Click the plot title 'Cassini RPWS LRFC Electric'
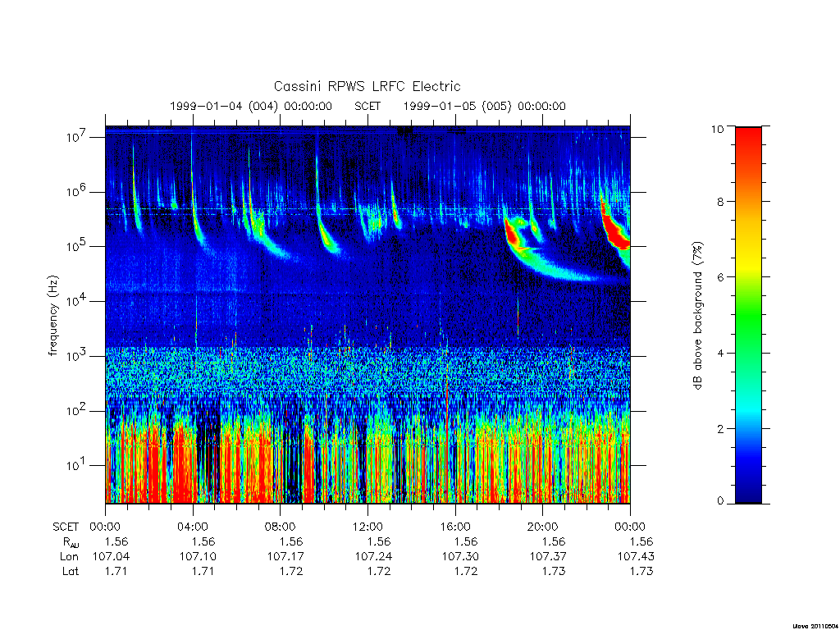 coord(367,86)
